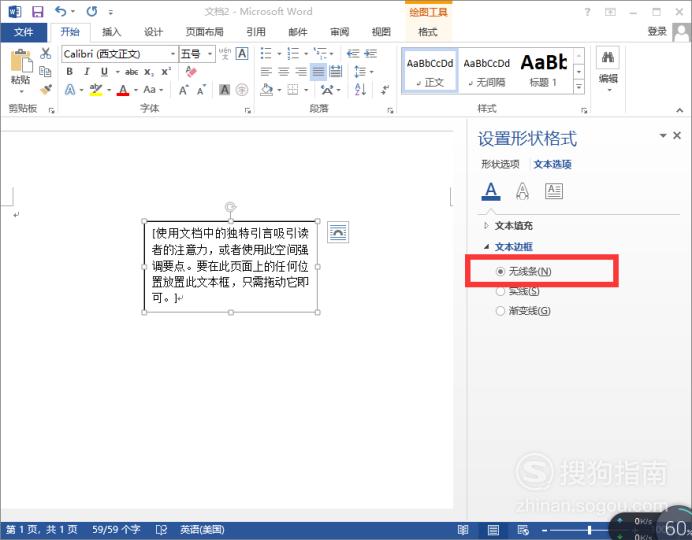Click the Copy icon
The width and height of the screenshot is (692, 540).
click(x=45, y=71)
